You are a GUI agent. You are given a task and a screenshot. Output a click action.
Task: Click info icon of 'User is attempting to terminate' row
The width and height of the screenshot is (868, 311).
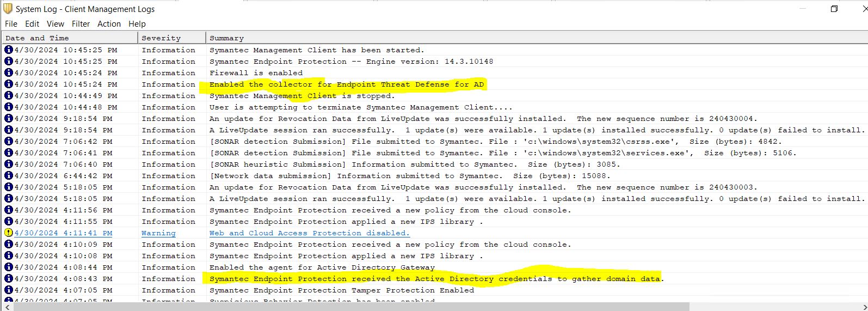[8, 107]
